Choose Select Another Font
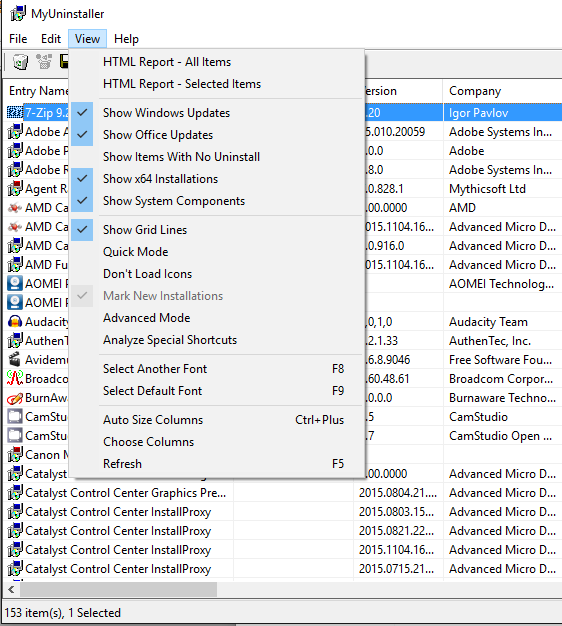 pos(217,369)
